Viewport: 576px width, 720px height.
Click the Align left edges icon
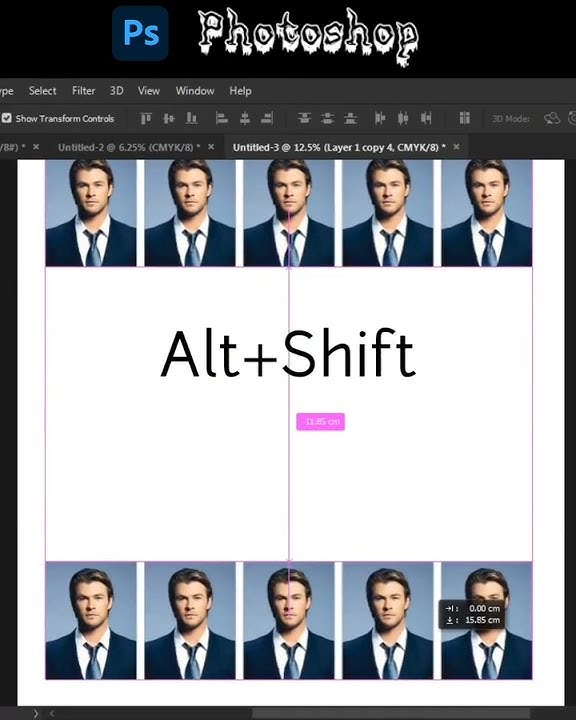[x=222, y=118]
